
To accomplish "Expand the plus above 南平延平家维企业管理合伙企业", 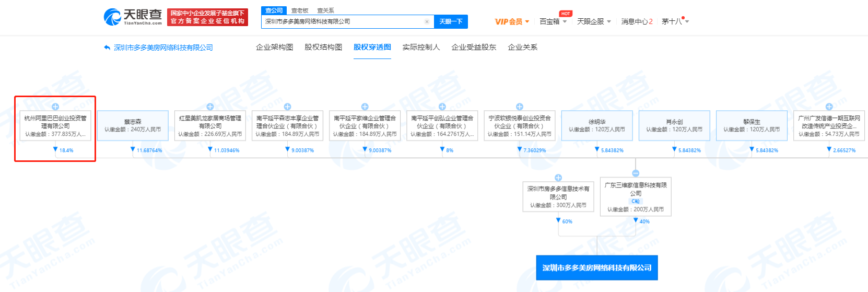I will pyautogui.click(x=365, y=107).
